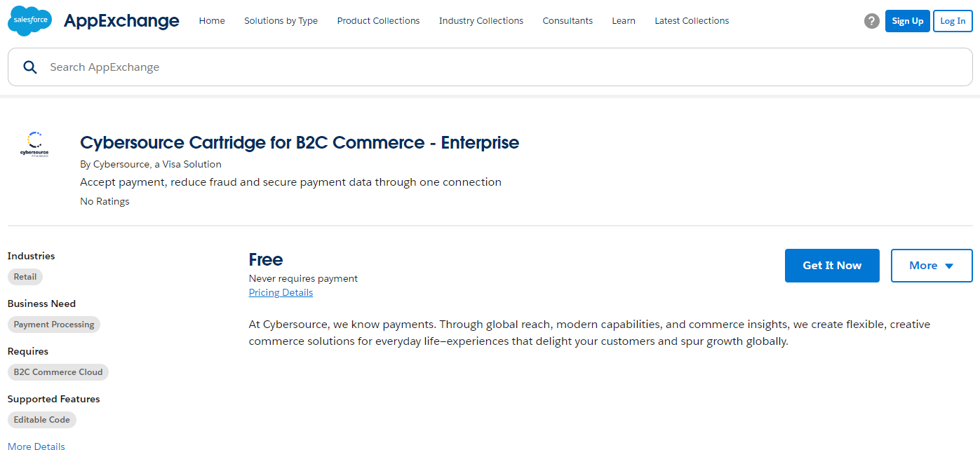Expand the More dropdown button

(931, 266)
